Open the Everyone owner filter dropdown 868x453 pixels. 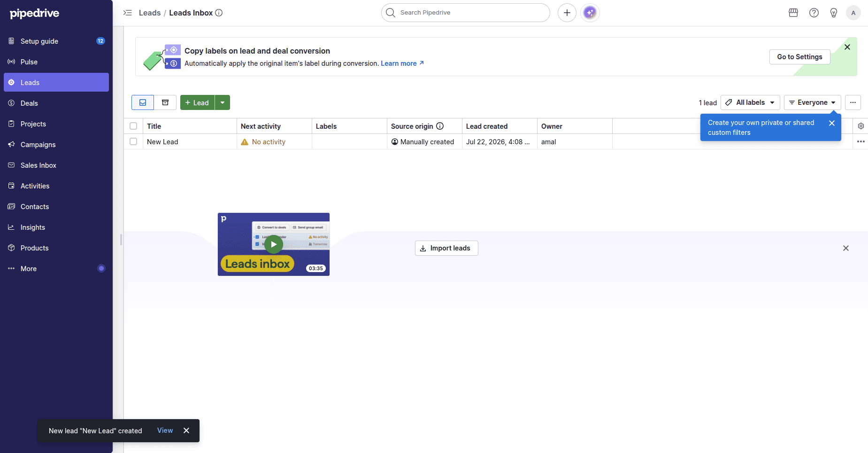[x=813, y=102]
